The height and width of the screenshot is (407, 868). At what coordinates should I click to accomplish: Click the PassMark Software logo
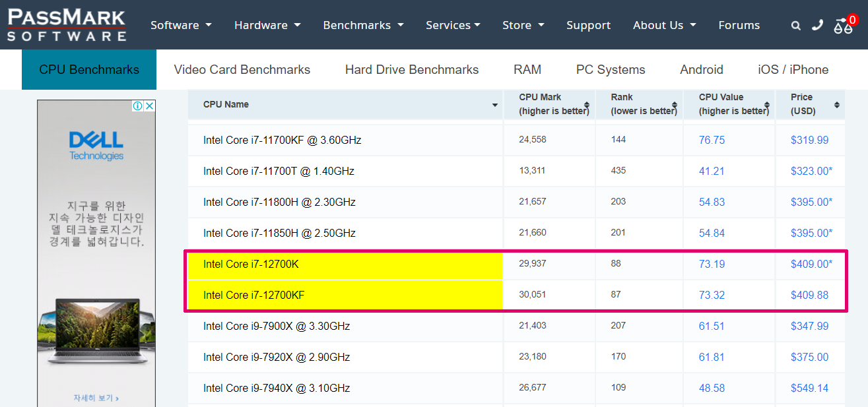(67, 24)
